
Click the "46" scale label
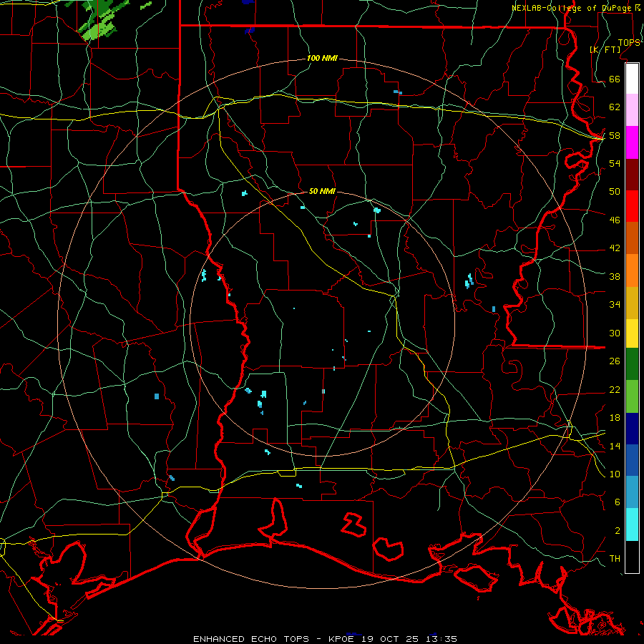(615, 220)
